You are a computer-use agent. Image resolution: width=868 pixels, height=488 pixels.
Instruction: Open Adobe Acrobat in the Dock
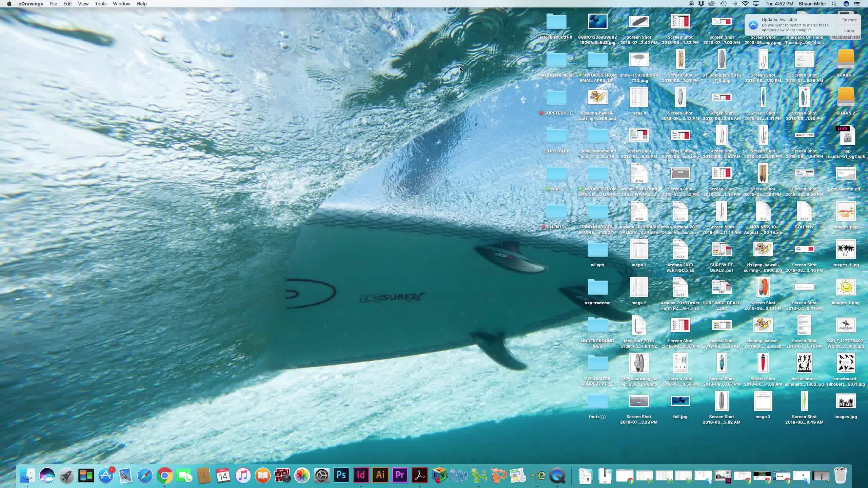420,475
